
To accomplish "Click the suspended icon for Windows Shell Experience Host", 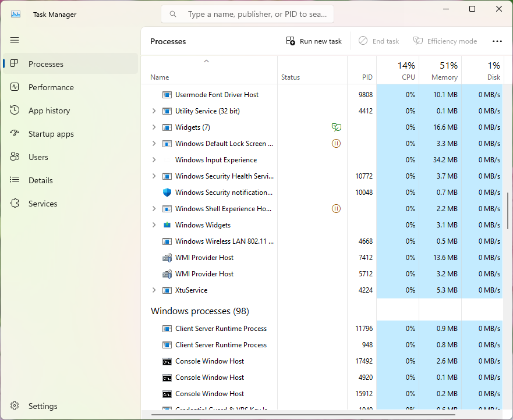I will [336, 208].
